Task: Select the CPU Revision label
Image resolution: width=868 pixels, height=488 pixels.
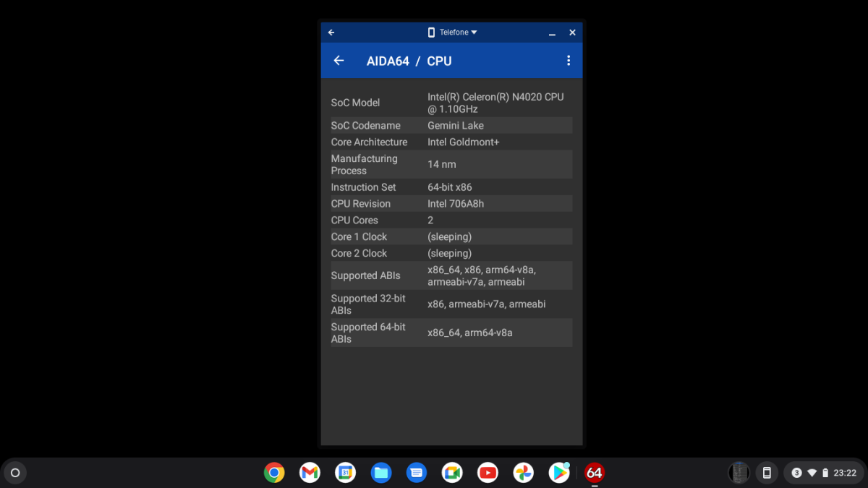Action: click(x=360, y=203)
